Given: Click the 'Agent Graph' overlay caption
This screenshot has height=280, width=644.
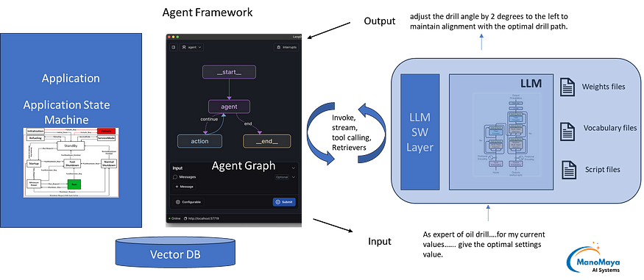Looking at the screenshot, I should point(243,166).
